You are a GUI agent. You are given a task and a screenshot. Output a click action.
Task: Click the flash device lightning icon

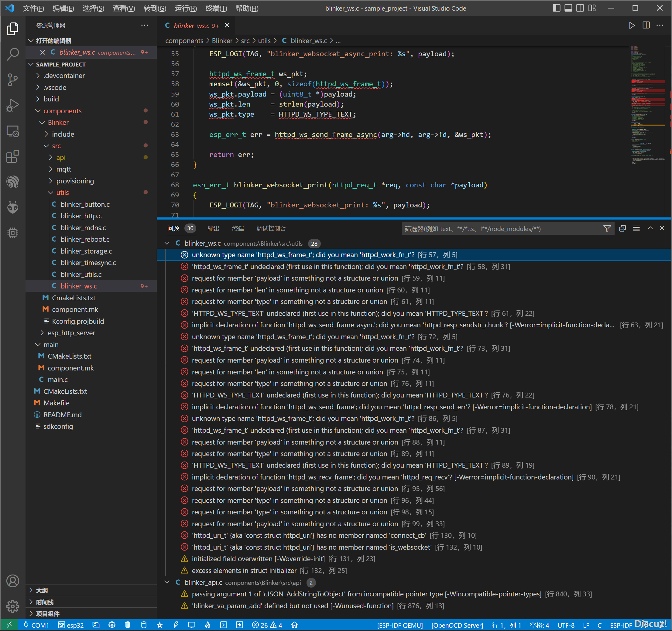pos(176,625)
